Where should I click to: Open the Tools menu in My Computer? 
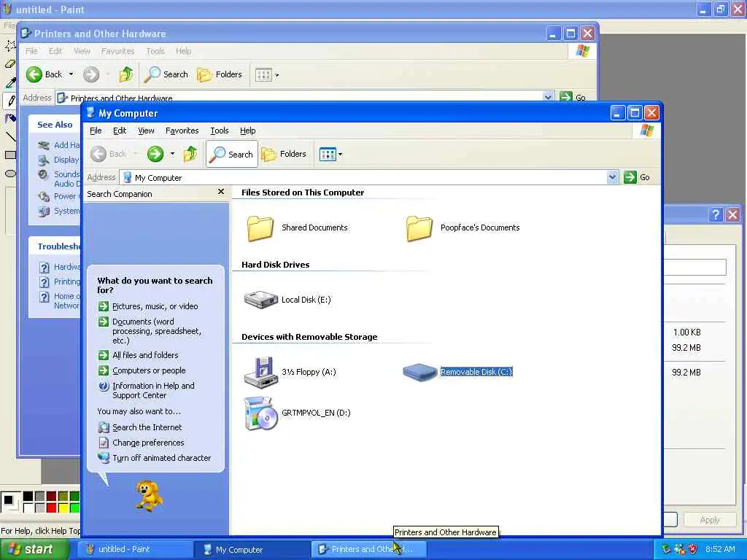pyautogui.click(x=219, y=131)
